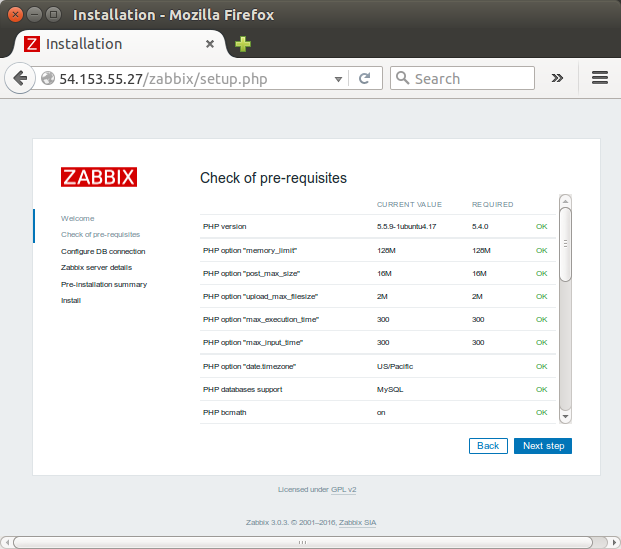This screenshot has width=621, height=549.
Task: Select Pre-installation summary step
Action: (x=104, y=284)
